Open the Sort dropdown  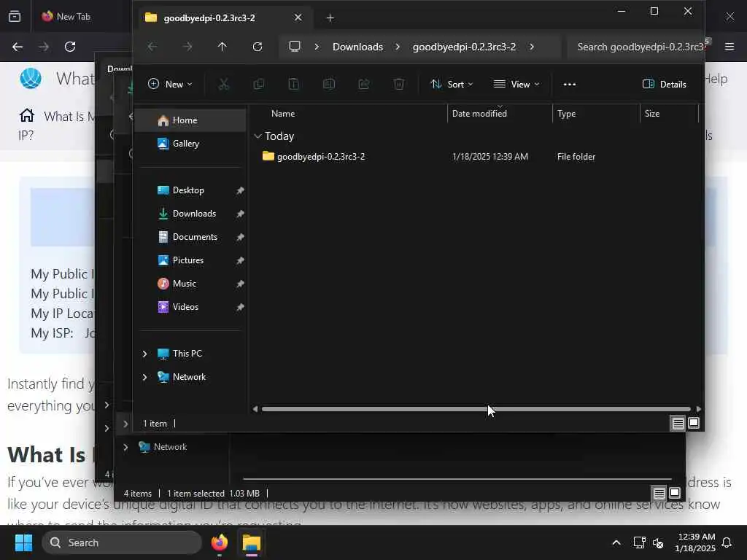[452, 85]
